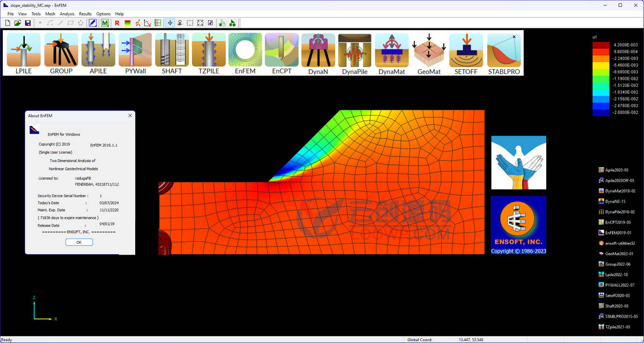Click the red R results toolbar icon
This screenshot has height=343, width=644.
117,23
